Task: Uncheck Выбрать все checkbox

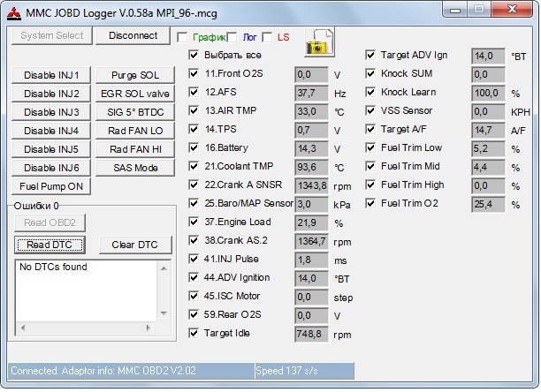Action: (x=194, y=55)
